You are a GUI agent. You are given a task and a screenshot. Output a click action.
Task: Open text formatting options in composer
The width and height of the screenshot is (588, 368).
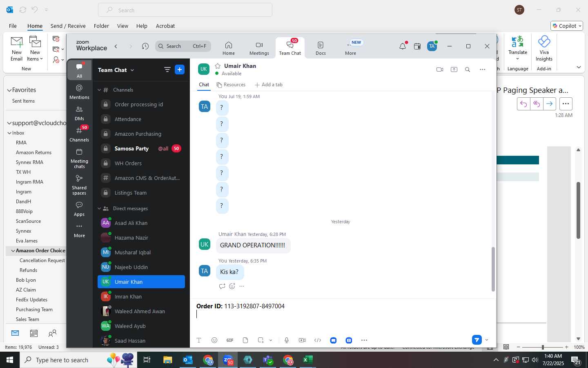click(x=199, y=340)
